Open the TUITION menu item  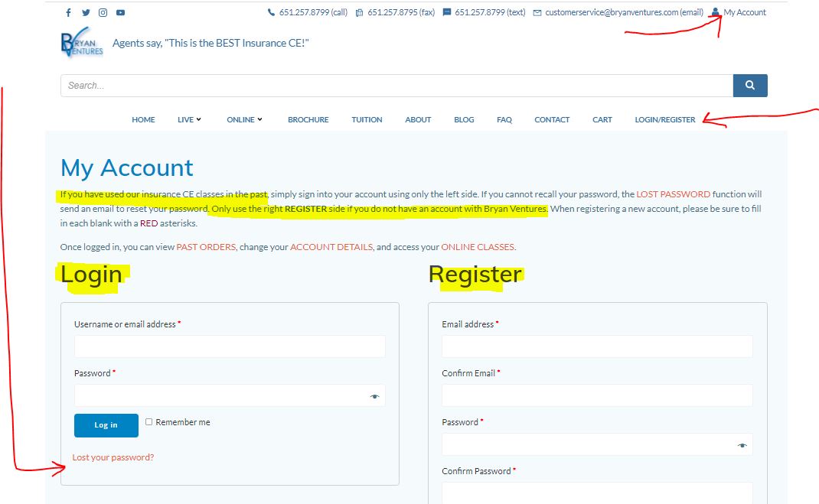coord(367,119)
